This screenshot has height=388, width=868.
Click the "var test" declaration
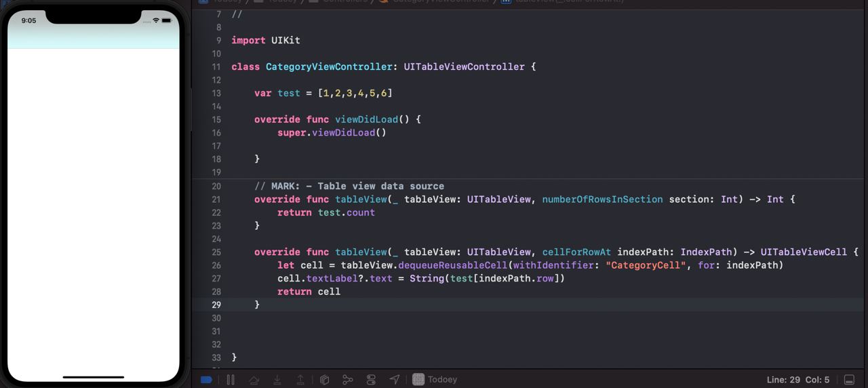tap(277, 93)
